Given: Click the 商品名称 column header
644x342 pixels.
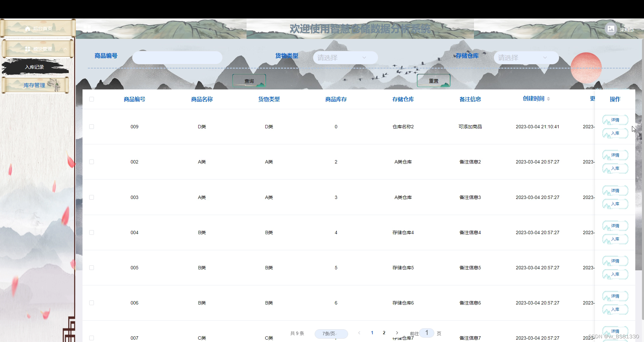Looking at the screenshot, I should [202, 99].
